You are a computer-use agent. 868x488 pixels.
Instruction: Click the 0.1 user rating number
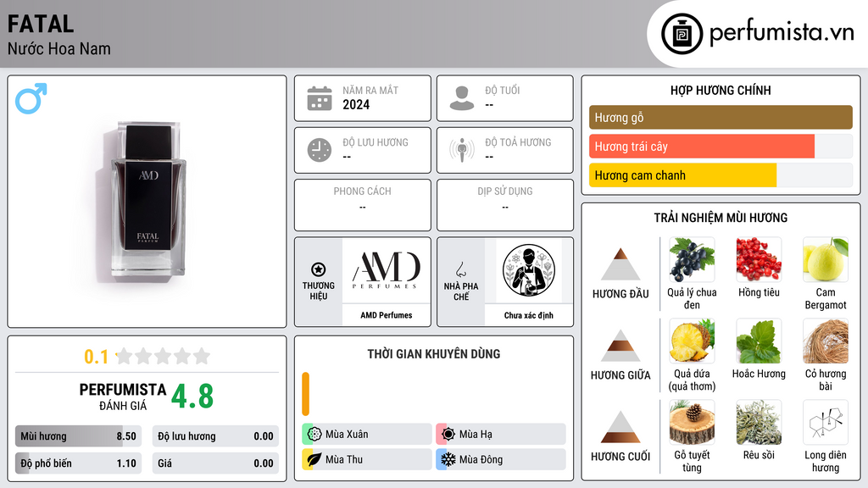pyautogui.click(x=96, y=357)
